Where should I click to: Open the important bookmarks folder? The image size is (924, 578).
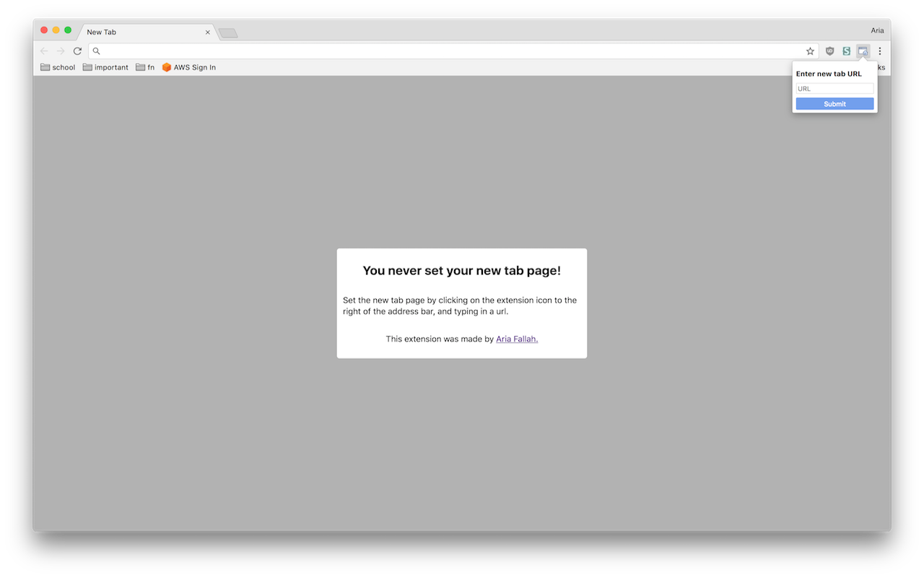point(105,67)
